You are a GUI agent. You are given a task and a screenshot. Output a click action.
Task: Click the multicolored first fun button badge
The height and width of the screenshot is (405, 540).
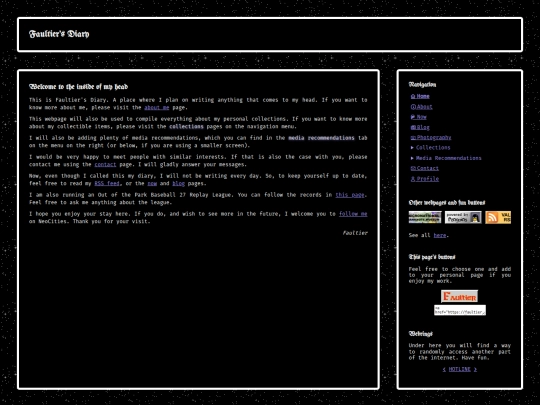425,217
